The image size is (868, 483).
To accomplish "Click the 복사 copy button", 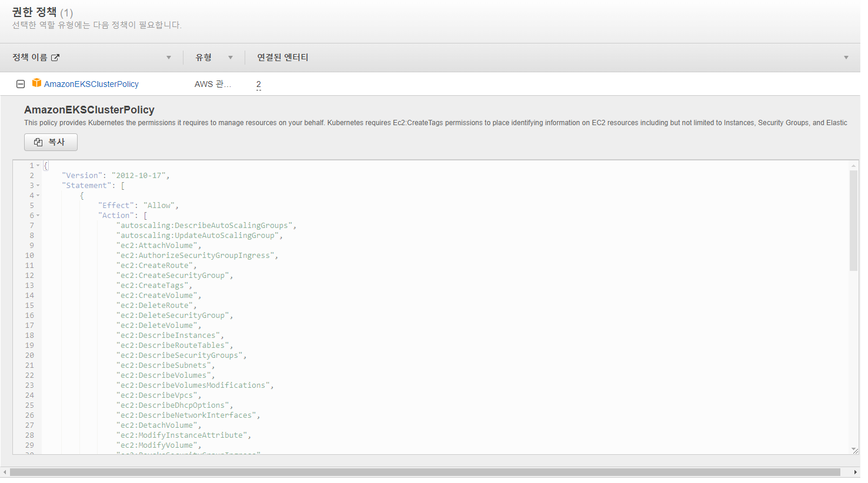I will tap(51, 142).
